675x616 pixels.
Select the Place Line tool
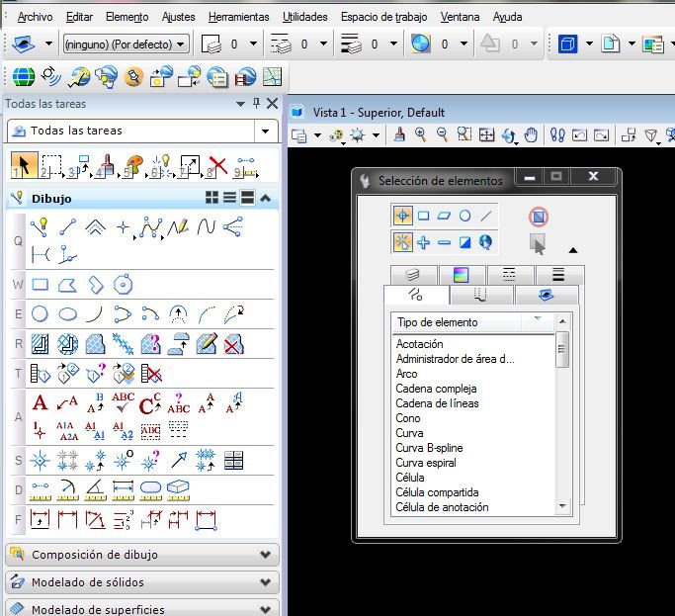[x=67, y=227]
